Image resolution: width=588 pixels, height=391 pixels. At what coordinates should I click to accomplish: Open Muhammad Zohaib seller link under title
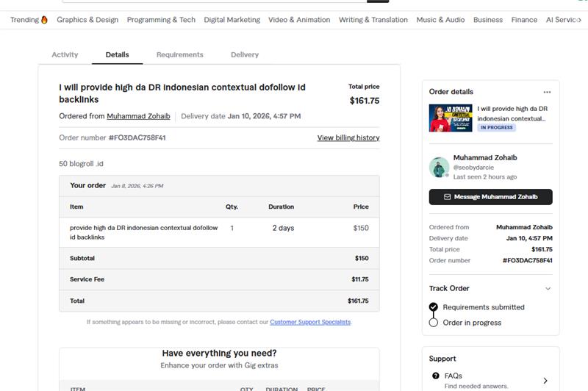[138, 116]
